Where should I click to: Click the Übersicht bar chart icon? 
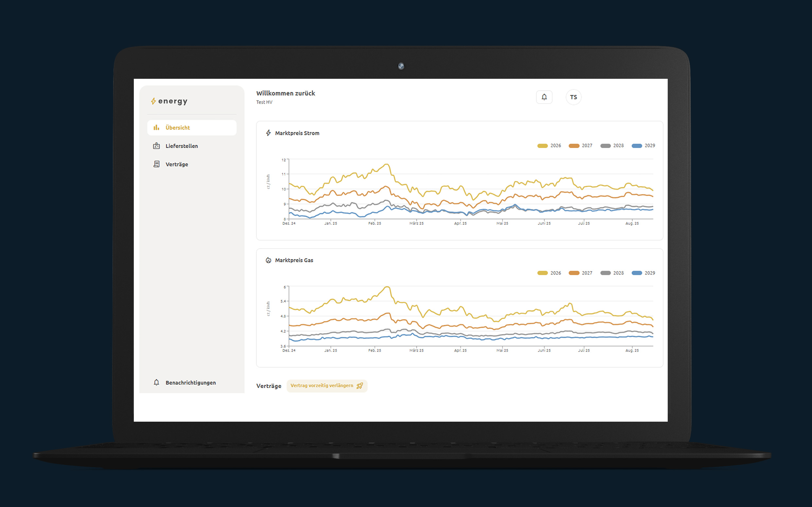[x=156, y=127]
